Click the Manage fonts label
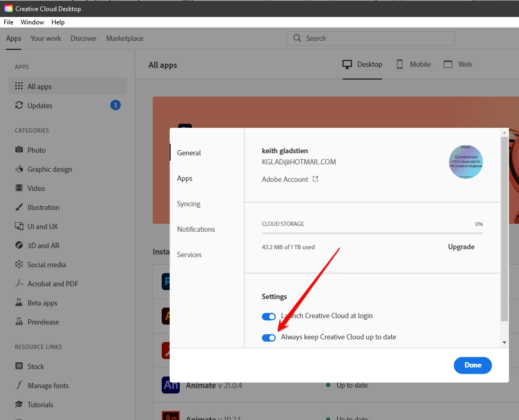 48,386
